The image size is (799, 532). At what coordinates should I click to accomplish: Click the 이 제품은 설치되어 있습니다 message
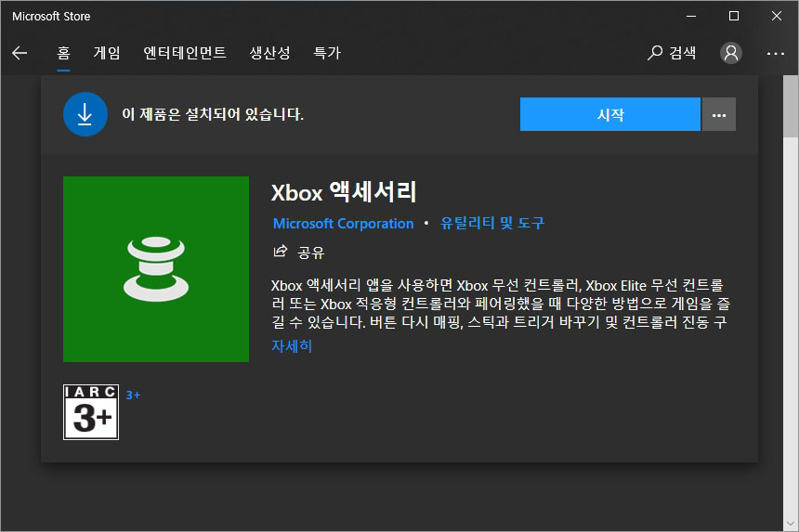click(213, 114)
